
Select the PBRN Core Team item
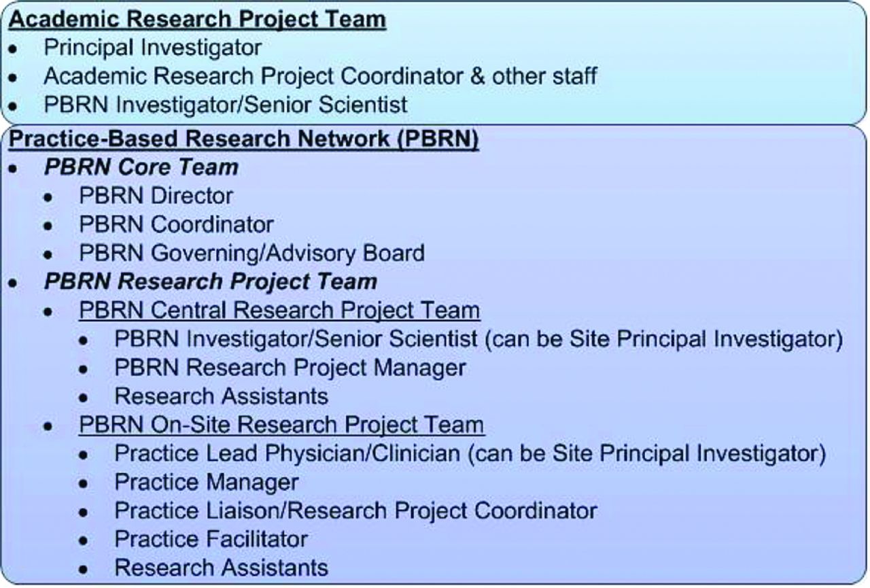click(x=141, y=167)
